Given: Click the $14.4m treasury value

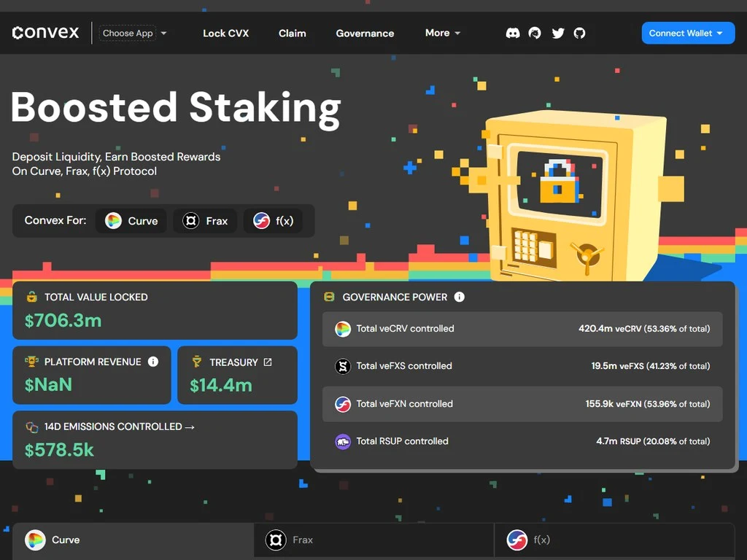Looking at the screenshot, I should 220,385.
